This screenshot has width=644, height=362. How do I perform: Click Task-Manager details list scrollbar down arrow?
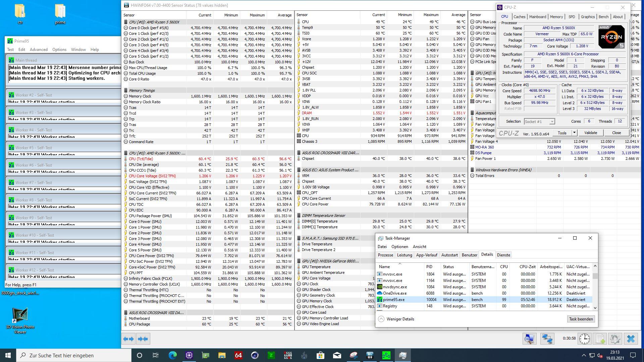tap(595, 308)
